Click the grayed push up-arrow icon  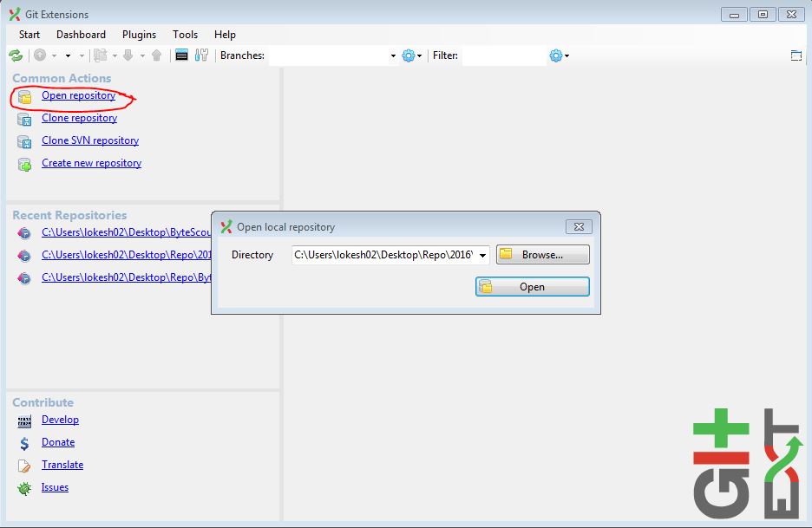tap(157, 55)
